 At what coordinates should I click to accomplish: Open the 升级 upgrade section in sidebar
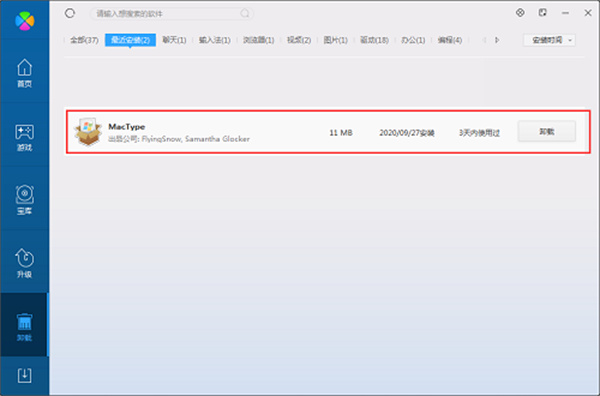tap(24, 263)
